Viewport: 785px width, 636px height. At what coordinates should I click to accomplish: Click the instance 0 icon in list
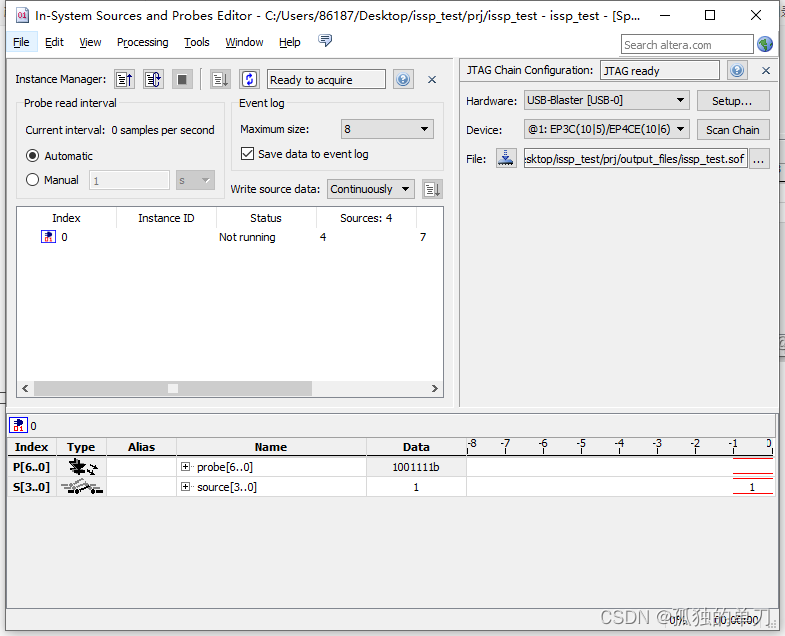48,236
